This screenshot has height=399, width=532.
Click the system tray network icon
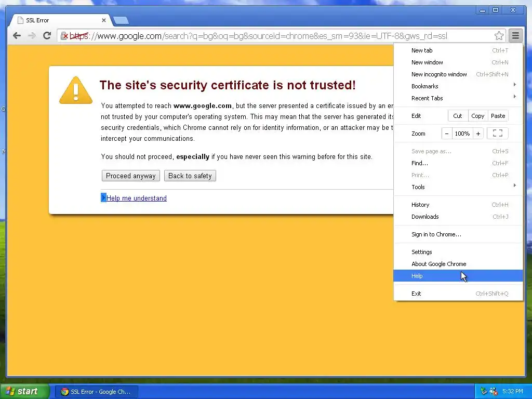(x=494, y=391)
